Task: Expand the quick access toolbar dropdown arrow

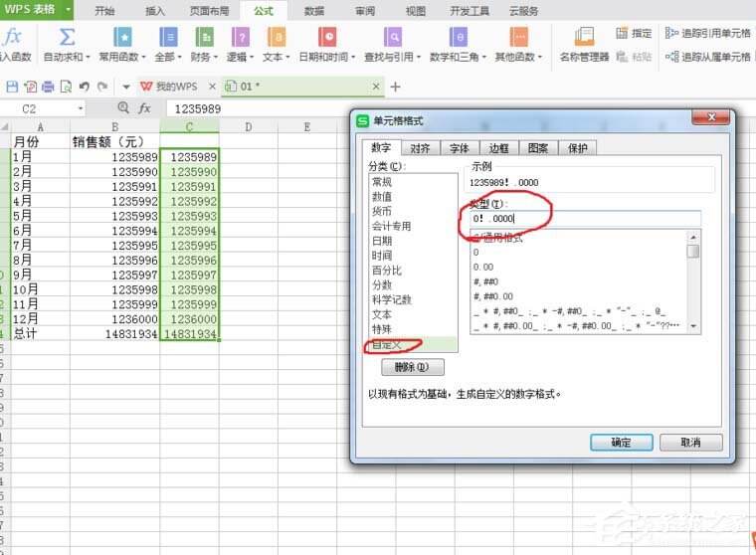Action: tap(126, 87)
